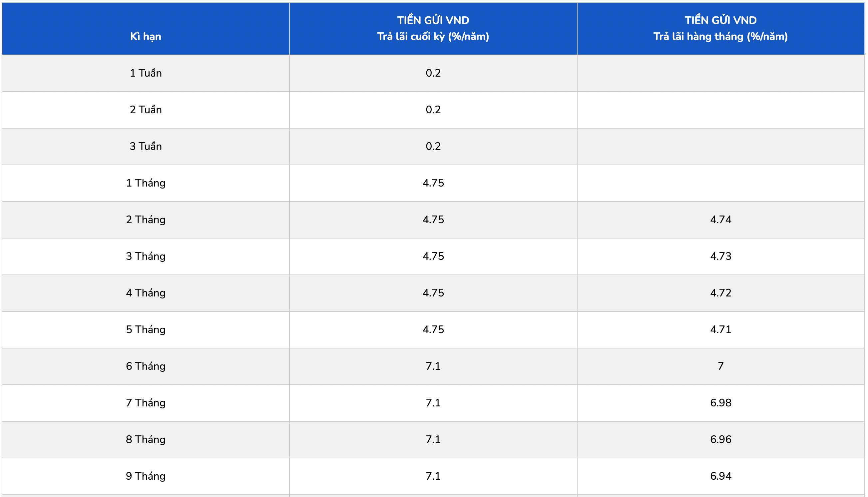Click the 4.73 monthly interest rate
The height and width of the screenshot is (497, 868).
(x=720, y=256)
